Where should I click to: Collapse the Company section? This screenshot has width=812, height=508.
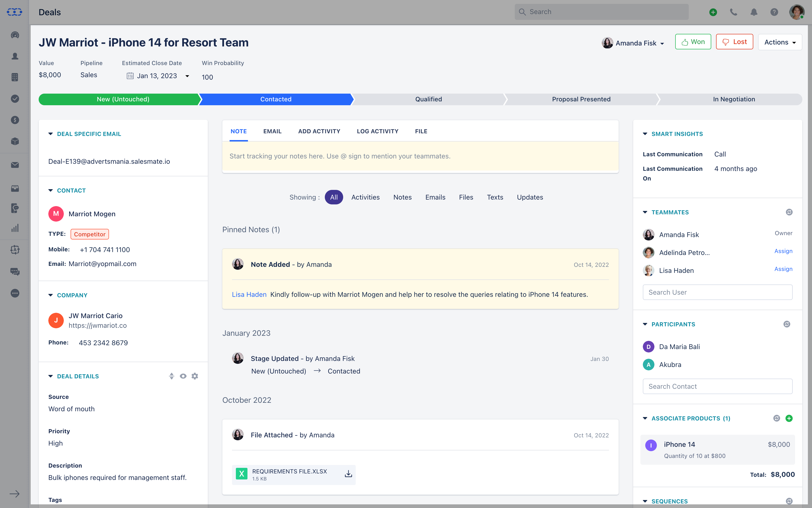[51, 295]
